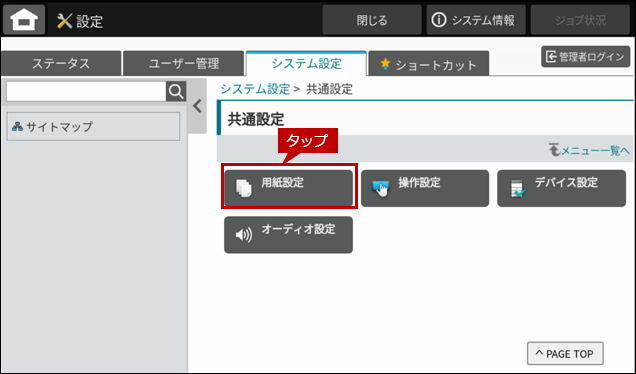Select the システム設定 tab
Screen dimensions: 636x374
(306, 63)
